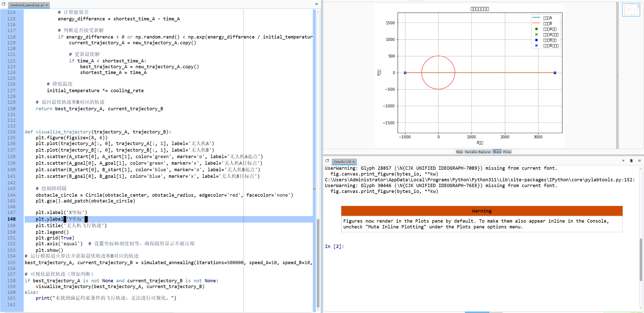Click the 'plt.gca().add_patch(obstacle_circle)' line
The image size is (644, 313).
pos(85,201)
